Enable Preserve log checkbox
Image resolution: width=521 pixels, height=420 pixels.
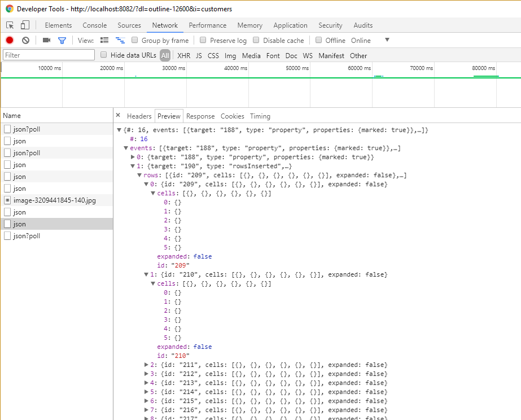pyautogui.click(x=203, y=40)
